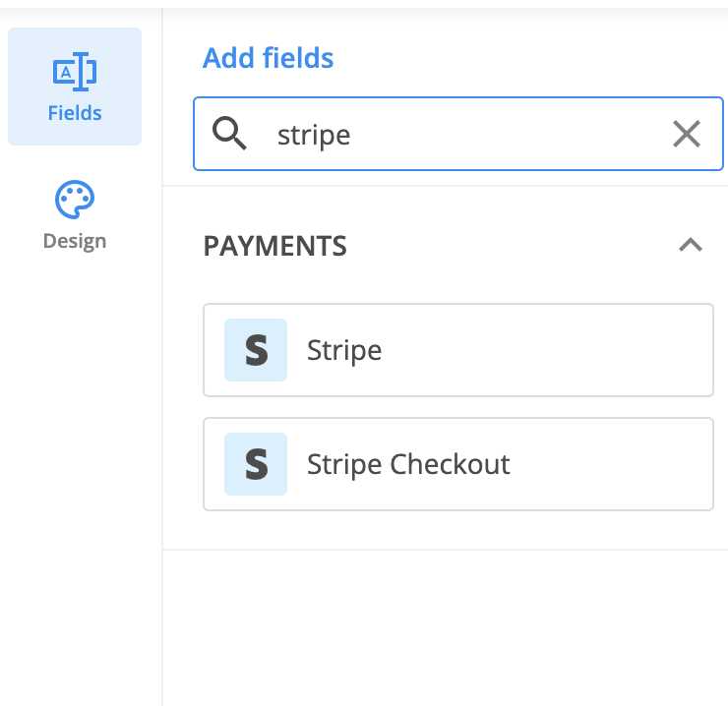Click the search magnifier icon
This screenshot has width=728, height=706.
(x=229, y=134)
